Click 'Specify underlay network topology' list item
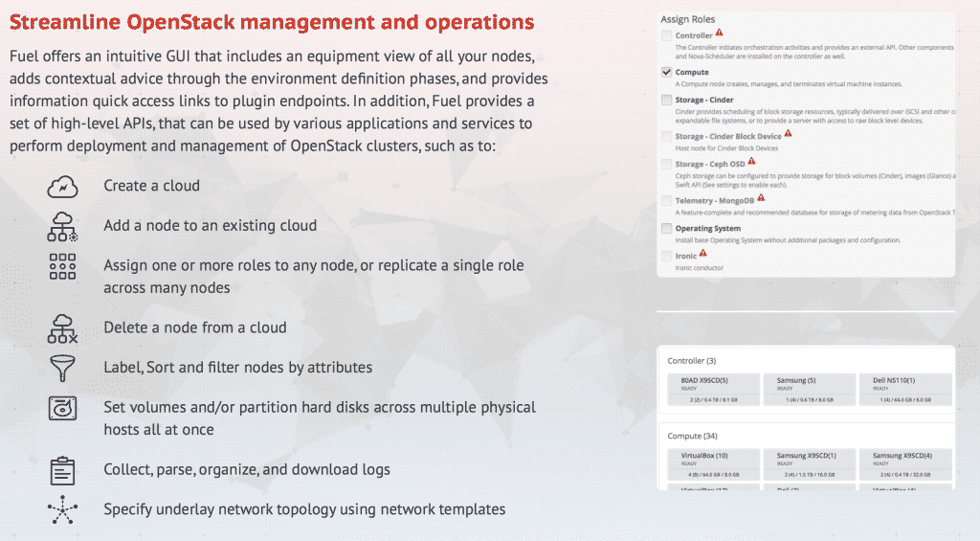980x541 pixels. (304, 509)
